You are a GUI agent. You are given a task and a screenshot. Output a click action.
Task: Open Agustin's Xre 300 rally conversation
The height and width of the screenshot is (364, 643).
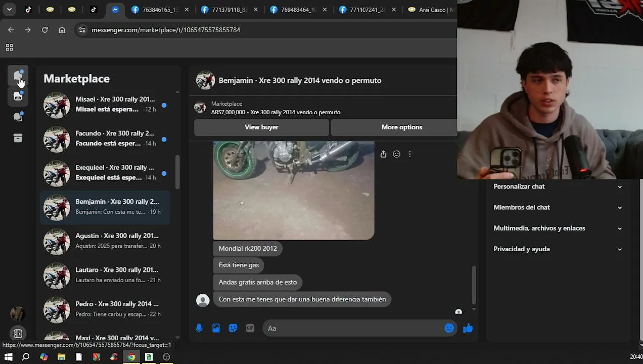click(x=105, y=241)
